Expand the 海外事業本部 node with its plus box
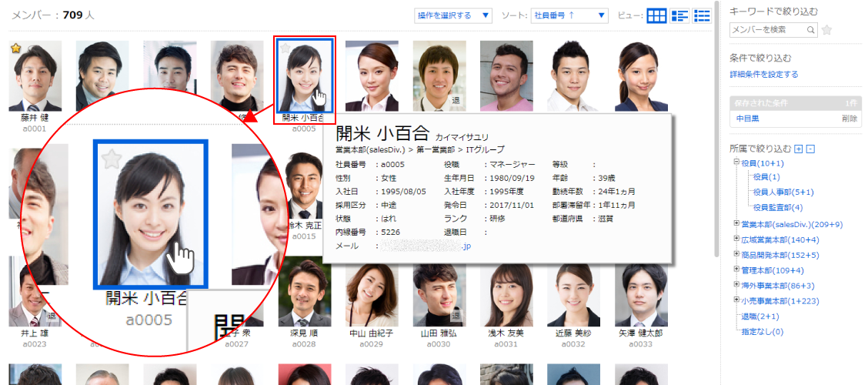 coord(737,286)
